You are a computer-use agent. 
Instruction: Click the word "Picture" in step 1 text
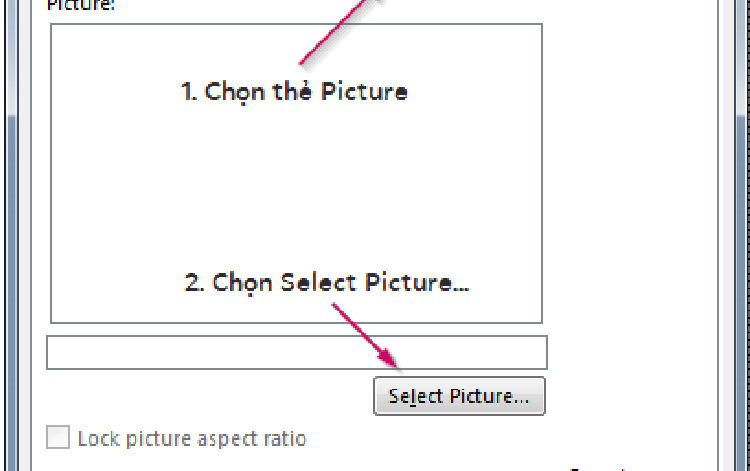364,91
